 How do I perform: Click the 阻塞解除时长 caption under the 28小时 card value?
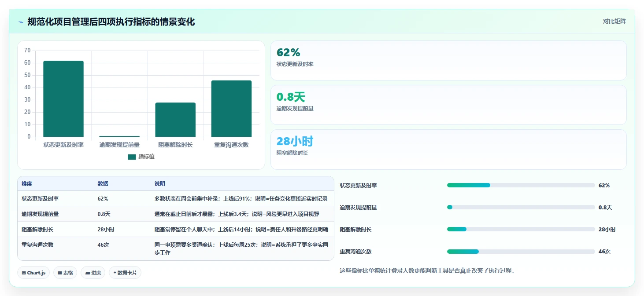292,153
